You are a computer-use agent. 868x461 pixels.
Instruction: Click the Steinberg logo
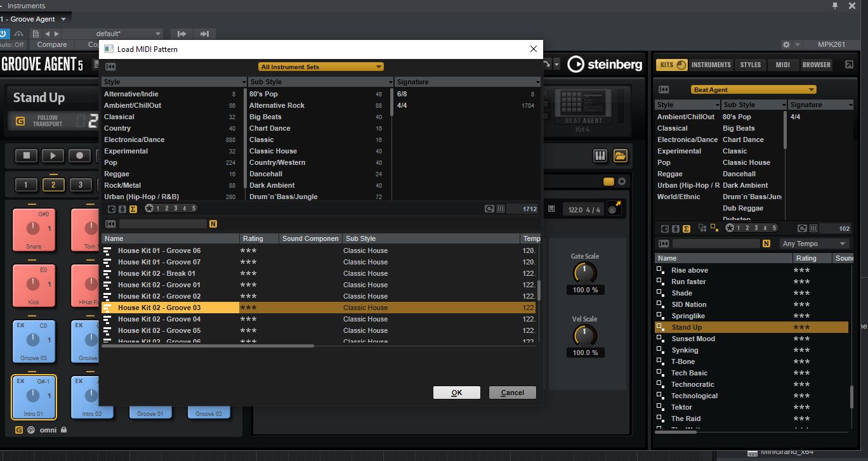[605, 64]
